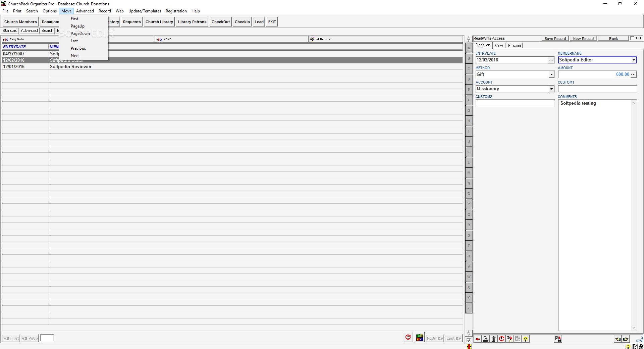Click the up arrow above the alphabet bar
Image resolution: width=644 pixels, height=349 pixels.
tap(469, 39)
